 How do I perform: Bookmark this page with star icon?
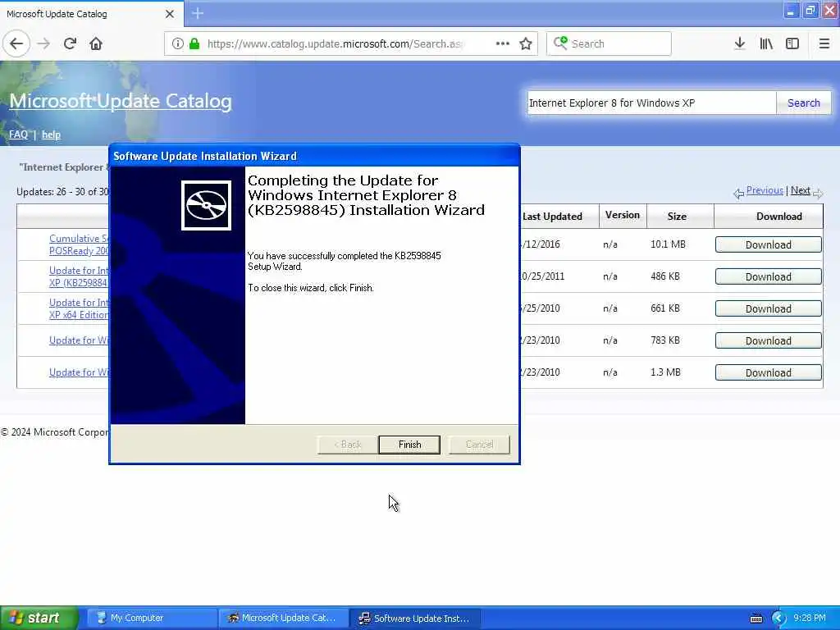[526, 44]
